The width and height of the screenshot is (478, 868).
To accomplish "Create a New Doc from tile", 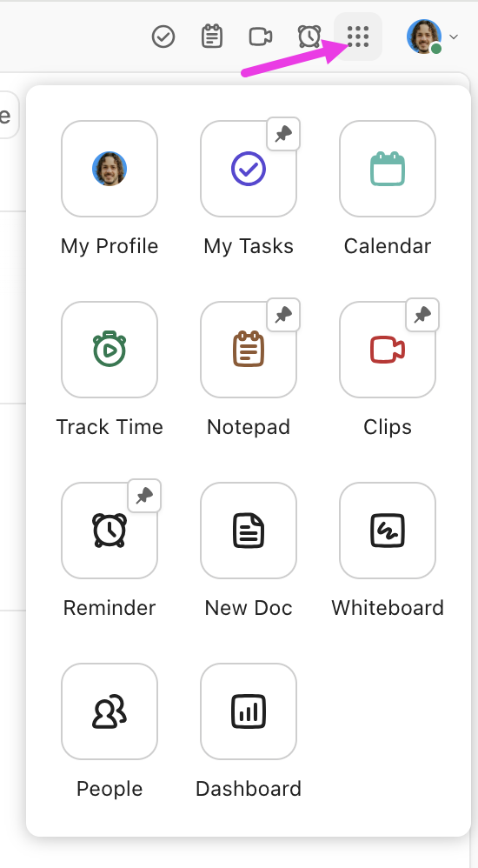I will (249, 531).
